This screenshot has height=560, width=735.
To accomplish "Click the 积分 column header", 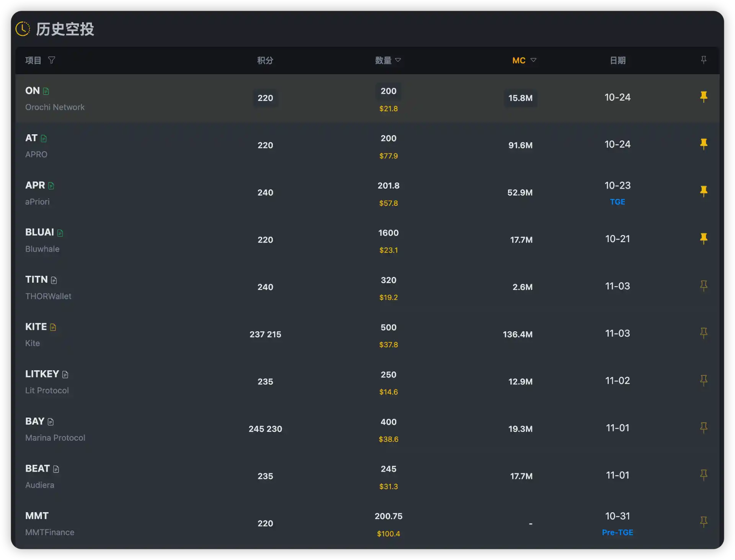I will [265, 60].
